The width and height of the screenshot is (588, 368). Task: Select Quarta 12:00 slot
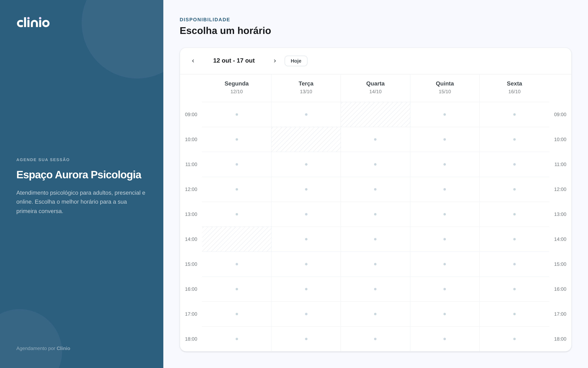(375, 189)
